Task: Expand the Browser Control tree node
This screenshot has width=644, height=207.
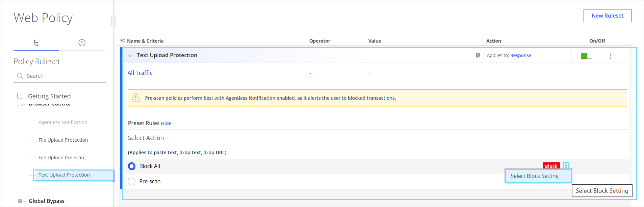Action: tap(20, 104)
